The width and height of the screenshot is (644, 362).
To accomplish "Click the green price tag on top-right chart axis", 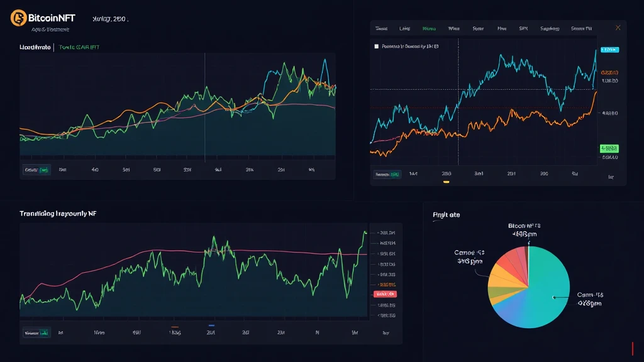I will (x=609, y=149).
